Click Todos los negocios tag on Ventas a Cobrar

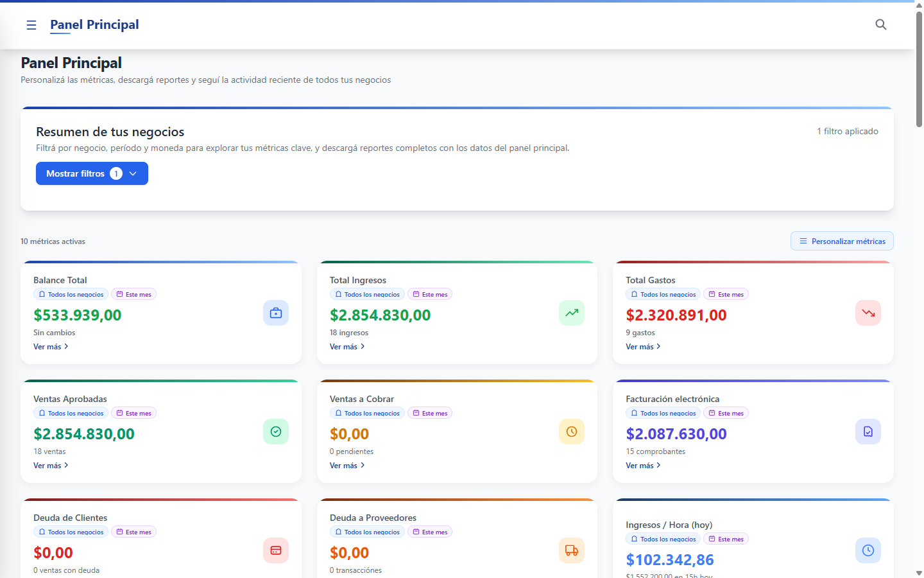[367, 413]
